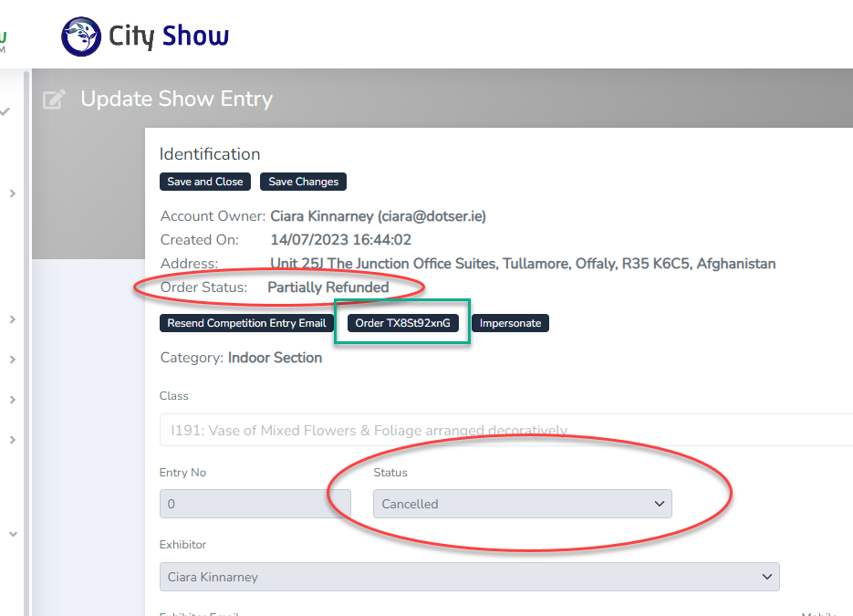Click the checkmark icon in the left sidebar
The height and width of the screenshot is (616, 853).
coord(5,111)
